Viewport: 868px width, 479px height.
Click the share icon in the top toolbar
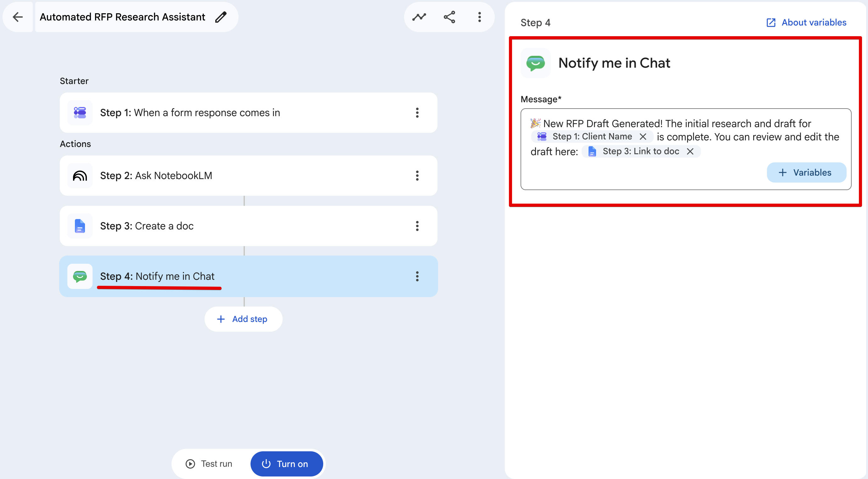(449, 17)
